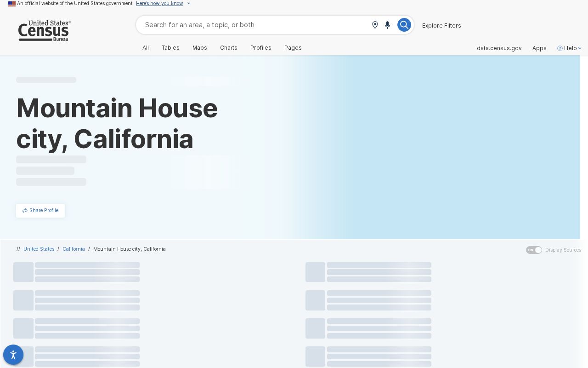Select the All tab
This screenshot has width=588, height=368.
click(146, 48)
